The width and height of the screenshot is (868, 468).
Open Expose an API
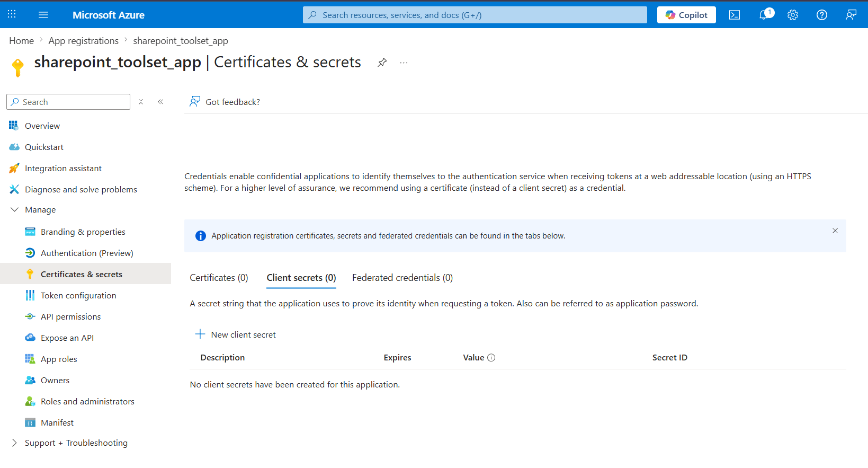[67, 338]
